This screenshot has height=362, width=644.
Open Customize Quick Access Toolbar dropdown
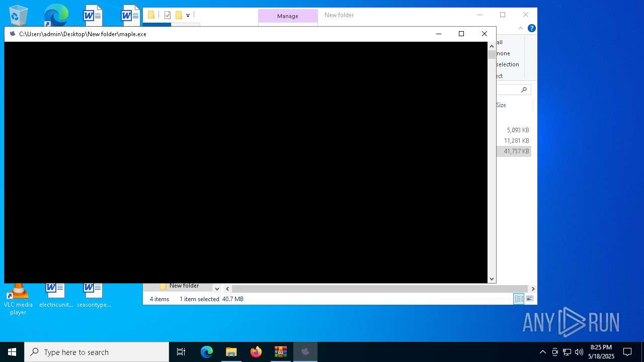click(188, 16)
